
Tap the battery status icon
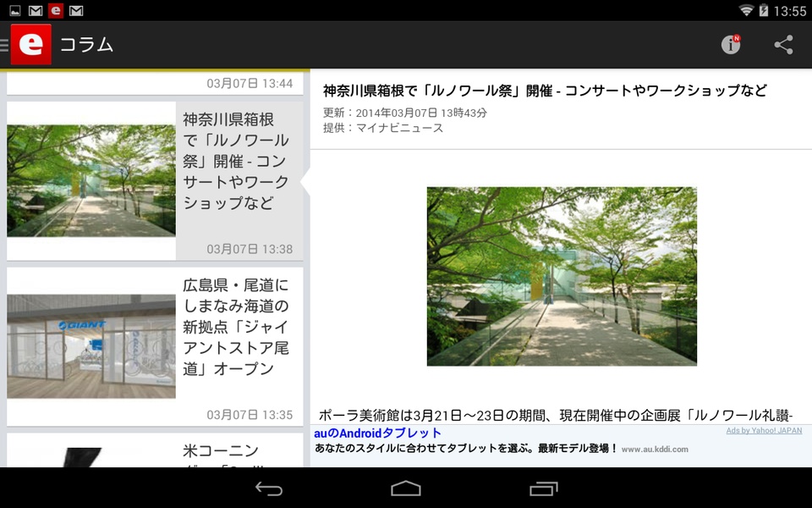[763, 10]
